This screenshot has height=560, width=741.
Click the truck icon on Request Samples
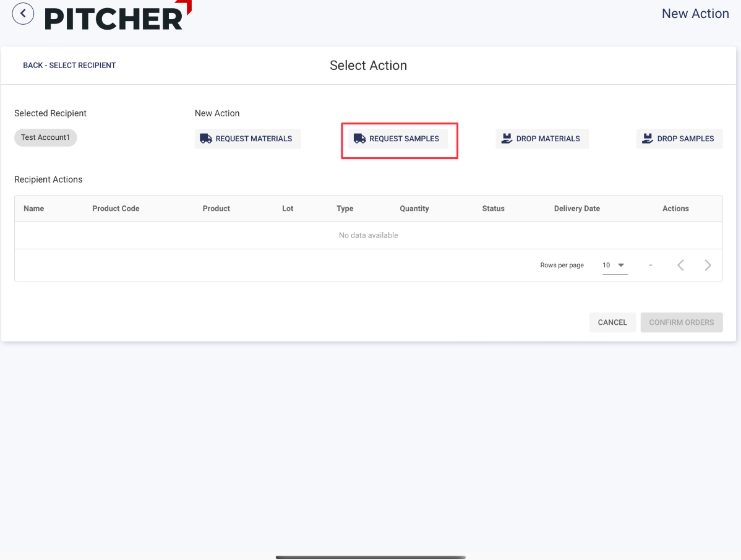pyautogui.click(x=359, y=139)
